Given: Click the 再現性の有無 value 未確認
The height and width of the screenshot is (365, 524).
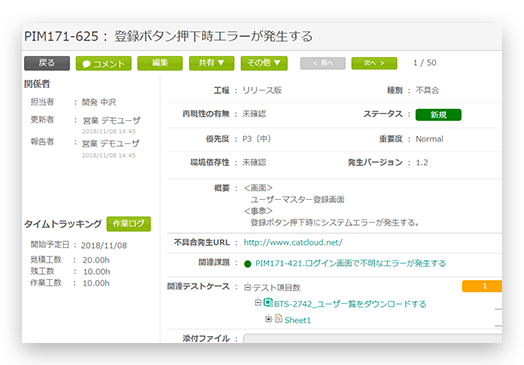Looking at the screenshot, I should click(254, 114).
